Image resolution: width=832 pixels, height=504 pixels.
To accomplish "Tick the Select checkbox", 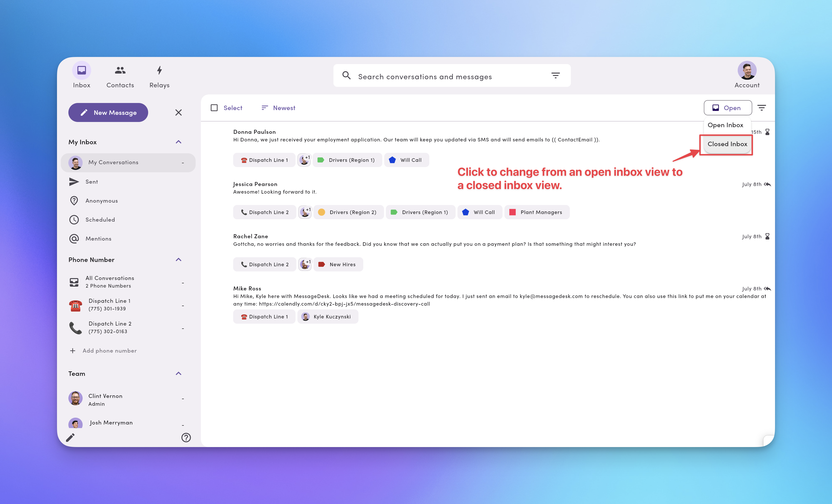I will [214, 108].
